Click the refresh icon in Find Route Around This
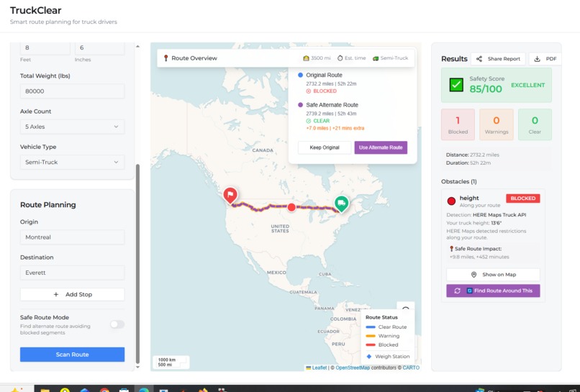This screenshot has width=580, height=392. click(457, 291)
